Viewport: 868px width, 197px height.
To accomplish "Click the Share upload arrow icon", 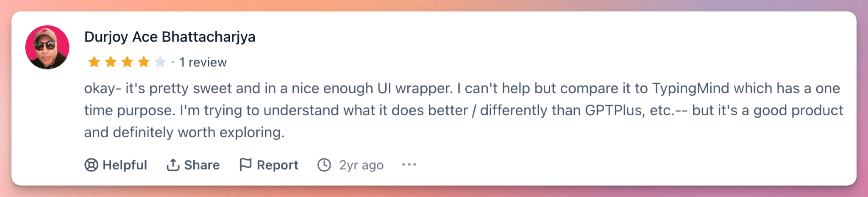I will coord(173,165).
